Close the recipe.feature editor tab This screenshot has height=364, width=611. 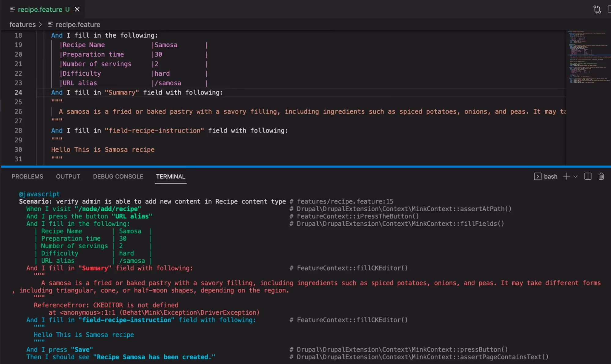click(77, 9)
